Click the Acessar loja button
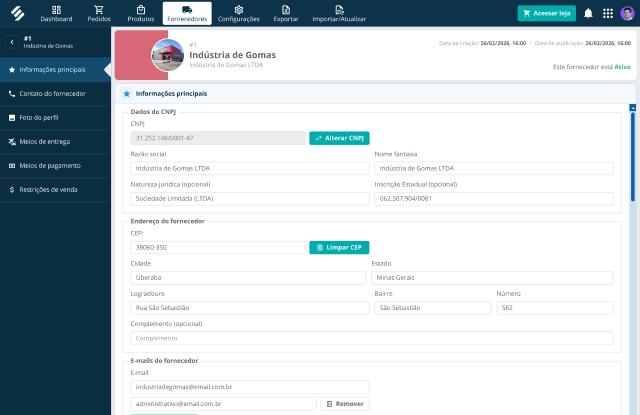 tap(547, 13)
